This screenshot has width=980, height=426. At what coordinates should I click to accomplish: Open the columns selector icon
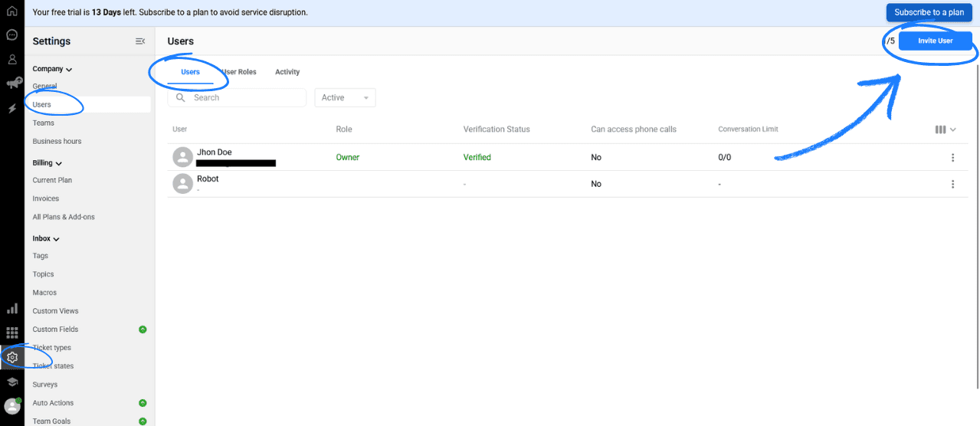[940, 129]
